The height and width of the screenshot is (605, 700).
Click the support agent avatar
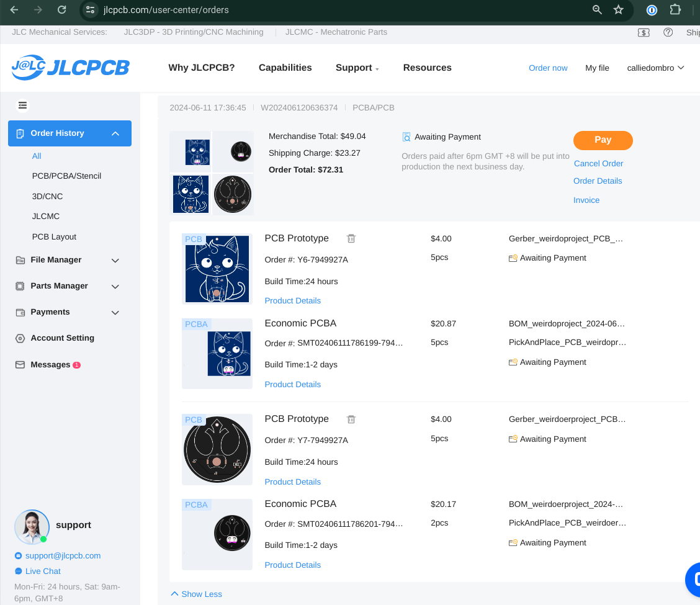coord(32,527)
